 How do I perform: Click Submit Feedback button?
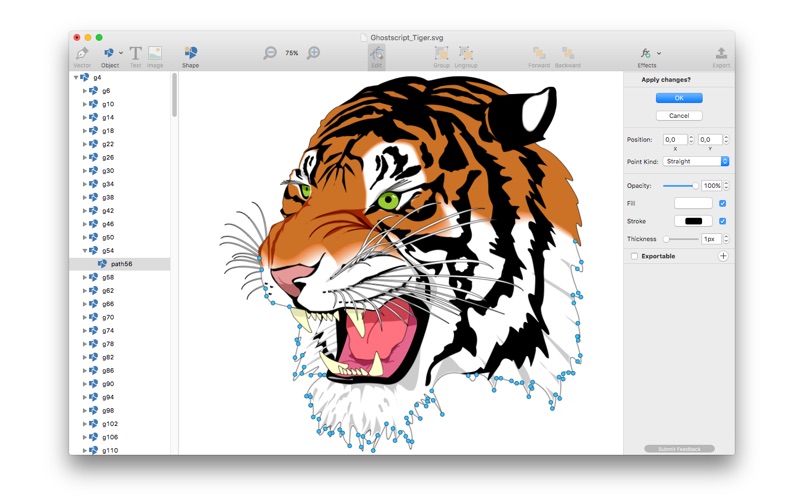click(x=679, y=449)
